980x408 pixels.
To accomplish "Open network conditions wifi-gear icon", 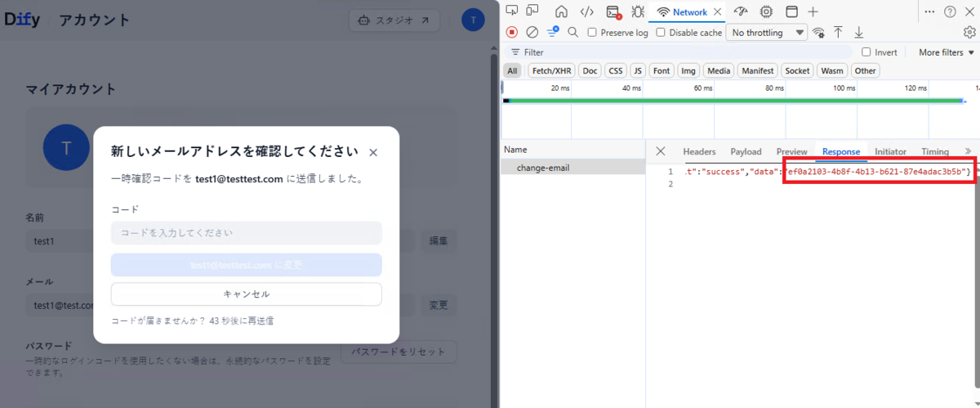I will 818,32.
